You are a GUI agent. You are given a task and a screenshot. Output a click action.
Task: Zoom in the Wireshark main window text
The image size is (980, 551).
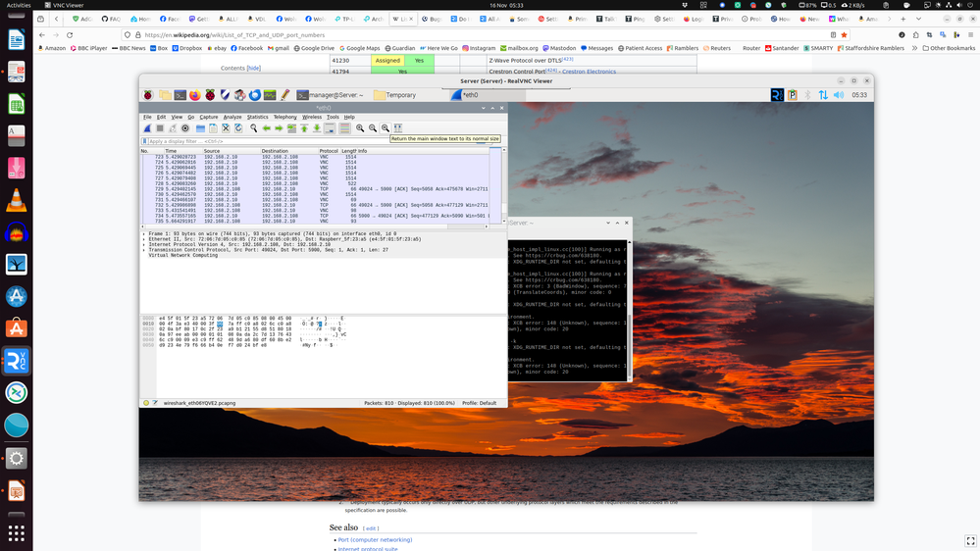[x=360, y=128]
